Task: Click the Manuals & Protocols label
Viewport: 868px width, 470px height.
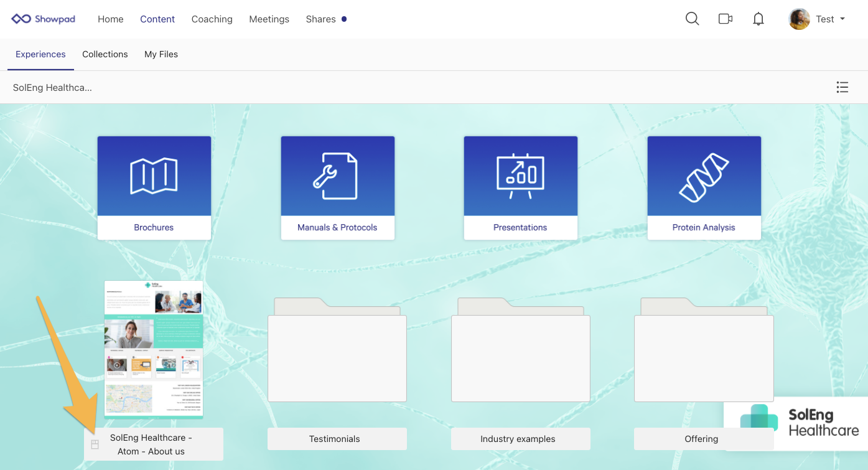Action: click(337, 227)
